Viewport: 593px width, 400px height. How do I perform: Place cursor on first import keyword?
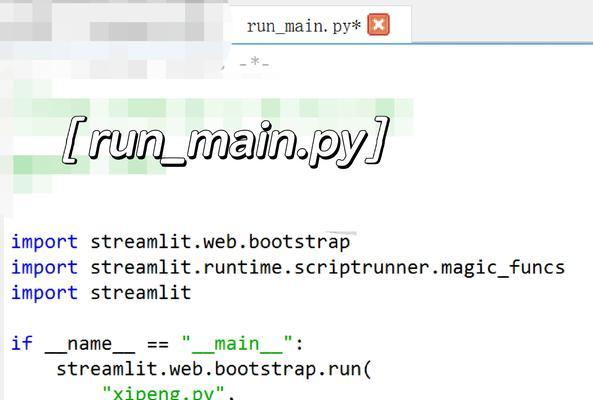tap(45, 242)
